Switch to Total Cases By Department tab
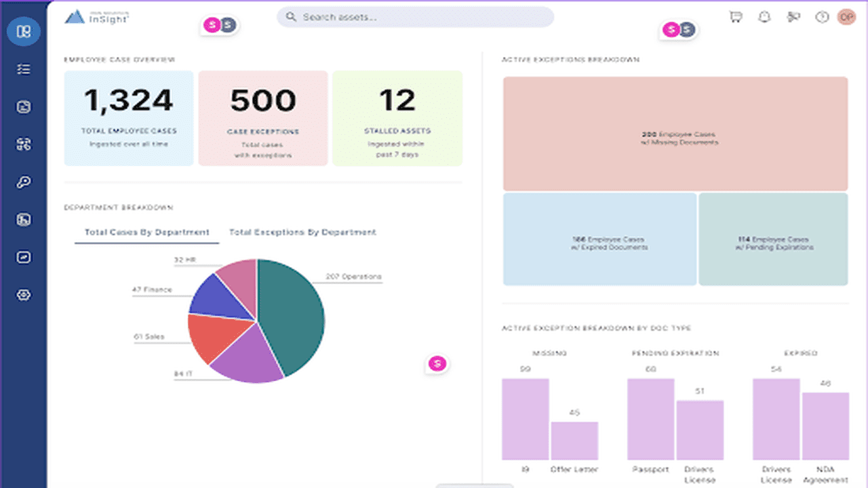868x488 pixels. pos(146,232)
